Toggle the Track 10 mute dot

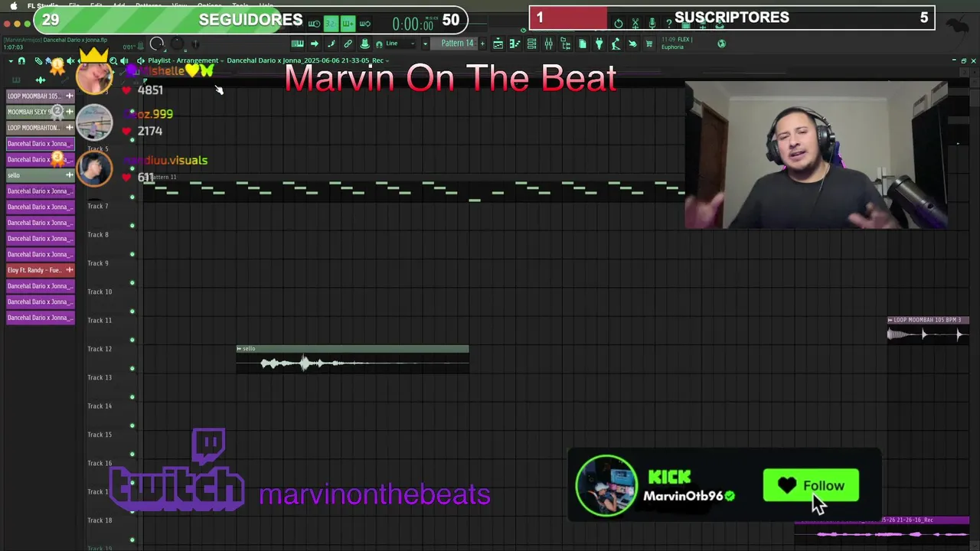click(132, 311)
